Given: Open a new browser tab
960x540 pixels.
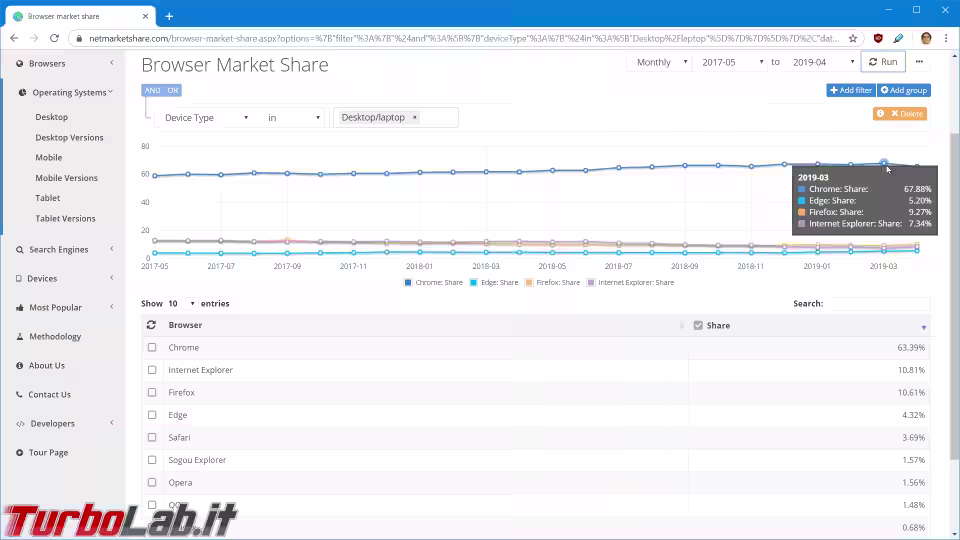Looking at the screenshot, I should 169,17.
